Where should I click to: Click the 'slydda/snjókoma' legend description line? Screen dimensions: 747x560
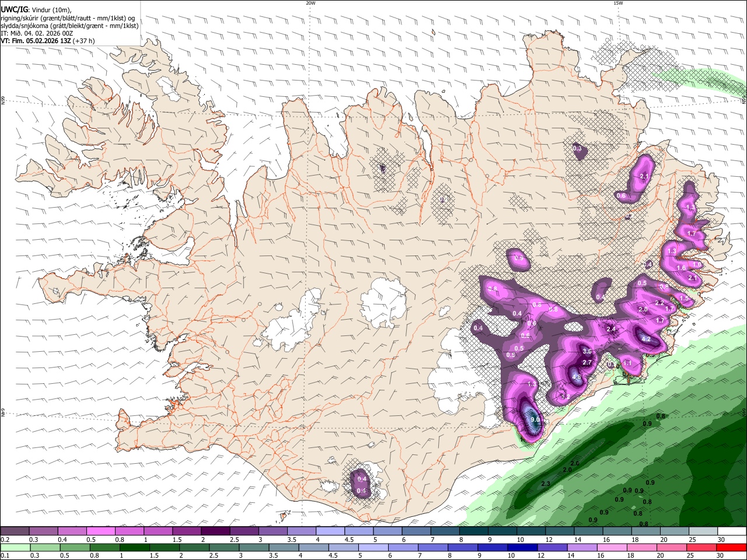[69, 26]
